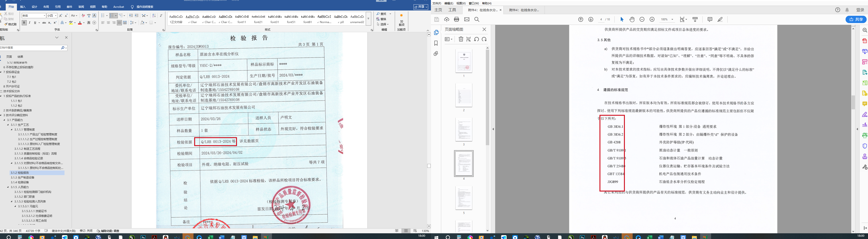
Task: Open the Design (设计) ribbon tab
Action: click(x=34, y=7)
